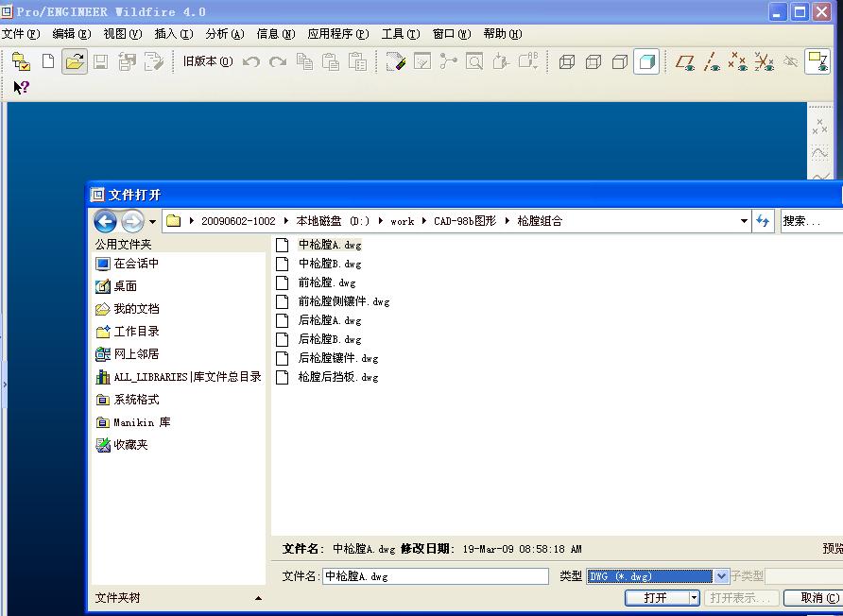
Task: Select file 前枪膛侧镶件.dwg
Action: coord(344,301)
